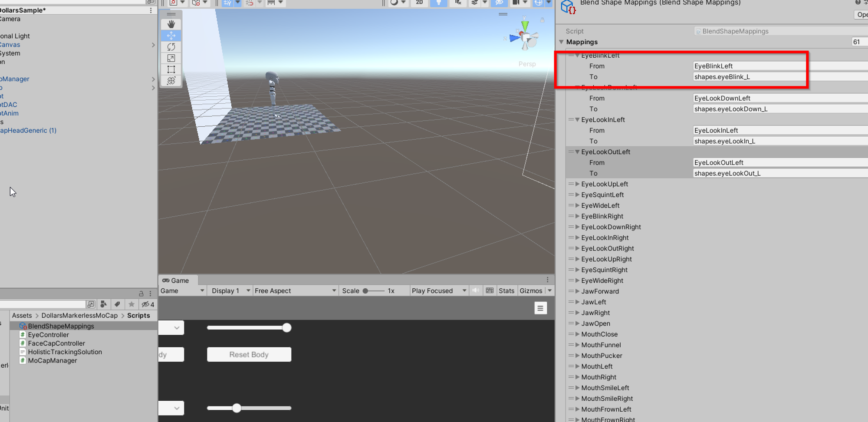Viewport: 868px width, 422px height.
Task: Toggle 2D view mode in Scene
Action: [x=419, y=3]
